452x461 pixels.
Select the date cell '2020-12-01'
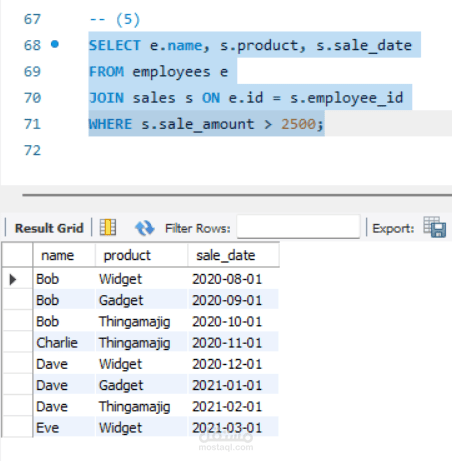pyautogui.click(x=233, y=364)
